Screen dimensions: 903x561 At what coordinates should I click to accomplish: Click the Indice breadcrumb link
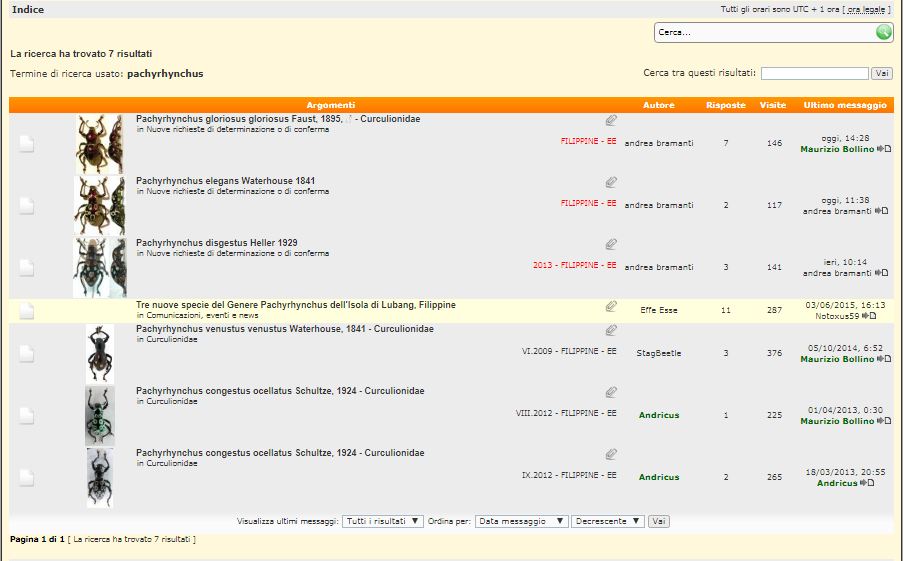[27, 9]
